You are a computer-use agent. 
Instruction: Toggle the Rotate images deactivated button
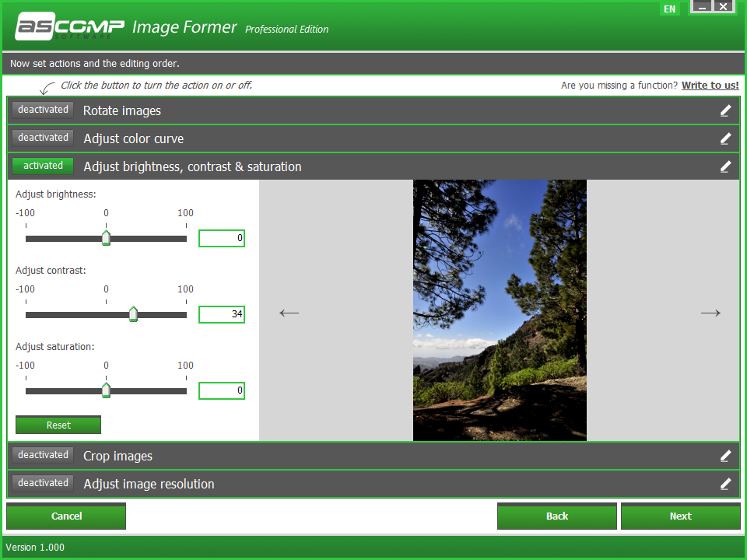pyautogui.click(x=43, y=110)
